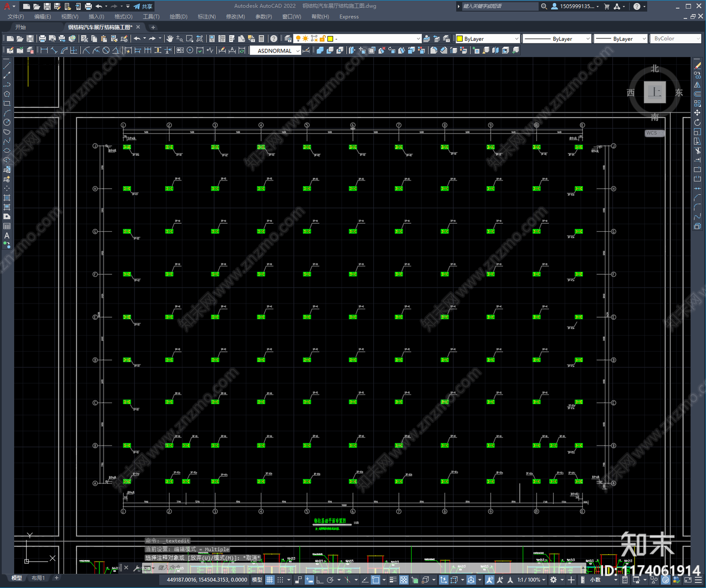Image resolution: width=706 pixels, height=588 pixels.
Task: Click the Save icon in the standard toolbar
Action: click(30, 39)
